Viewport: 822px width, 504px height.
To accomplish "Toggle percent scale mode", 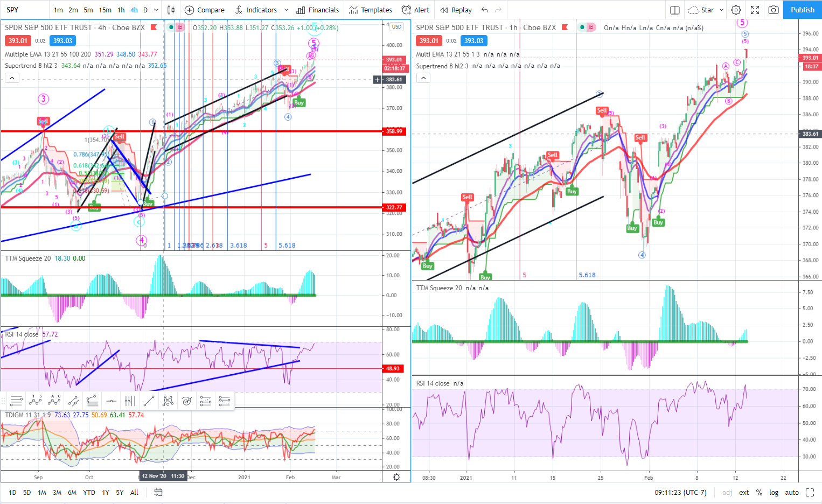I will [x=759, y=492].
